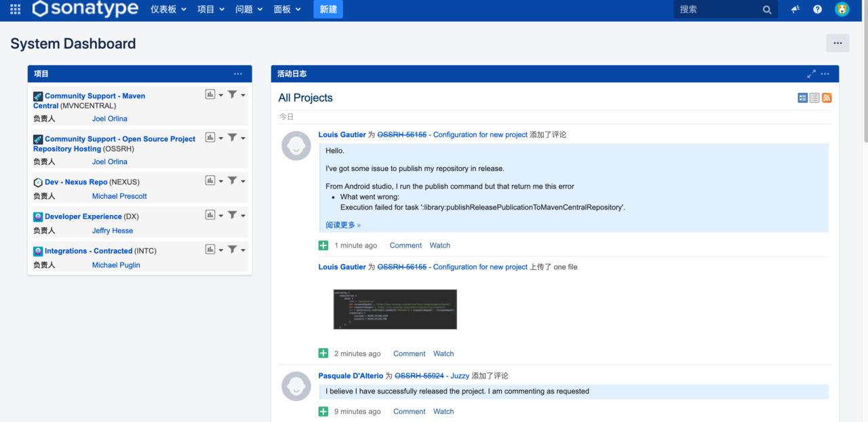
Task: Click filter icon for Developer Experience project
Action: point(233,215)
